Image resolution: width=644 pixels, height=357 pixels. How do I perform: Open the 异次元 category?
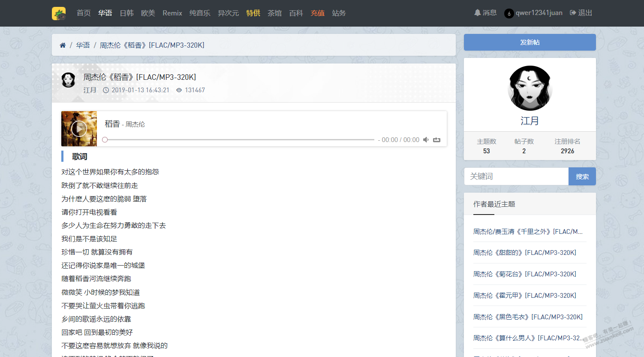pyautogui.click(x=228, y=13)
